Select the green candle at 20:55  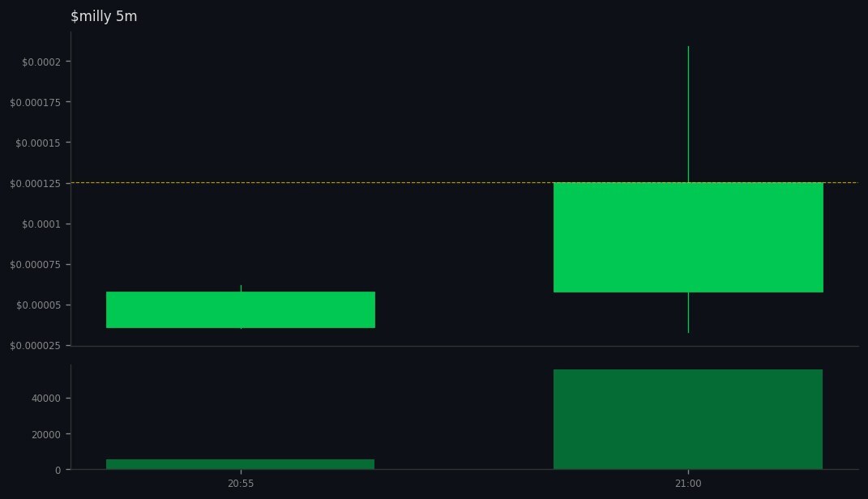[241, 309]
